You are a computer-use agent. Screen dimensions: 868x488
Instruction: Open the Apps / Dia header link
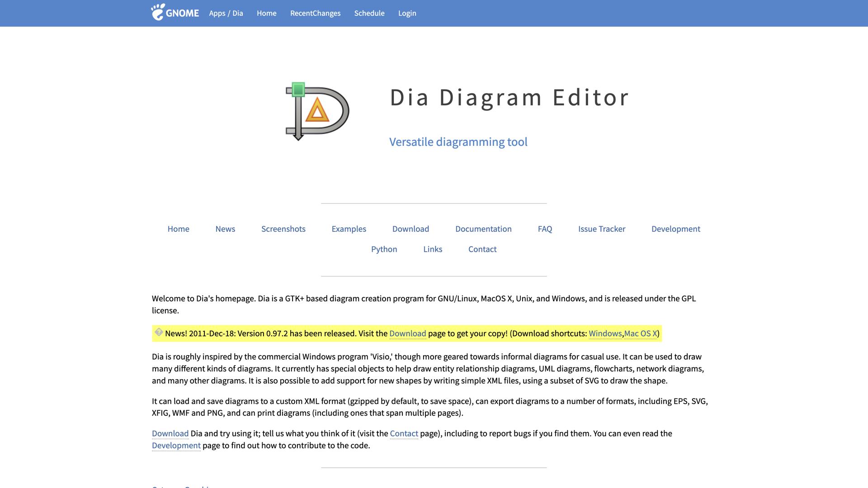pos(226,13)
